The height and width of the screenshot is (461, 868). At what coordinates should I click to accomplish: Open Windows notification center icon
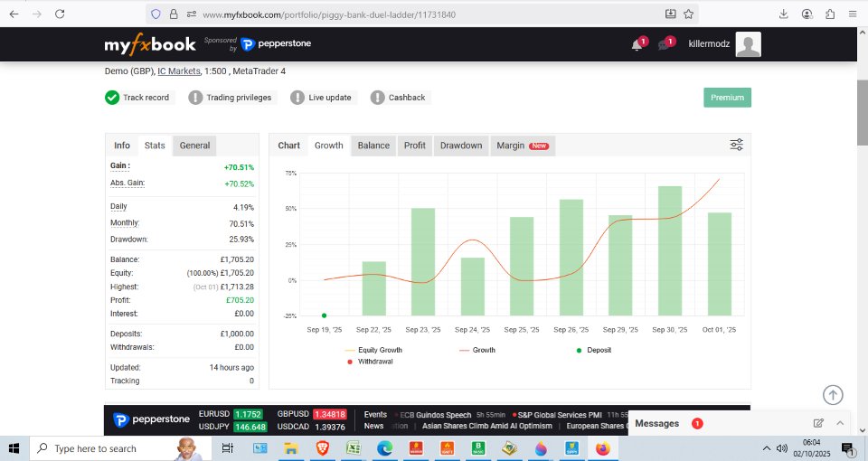[847, 448]
